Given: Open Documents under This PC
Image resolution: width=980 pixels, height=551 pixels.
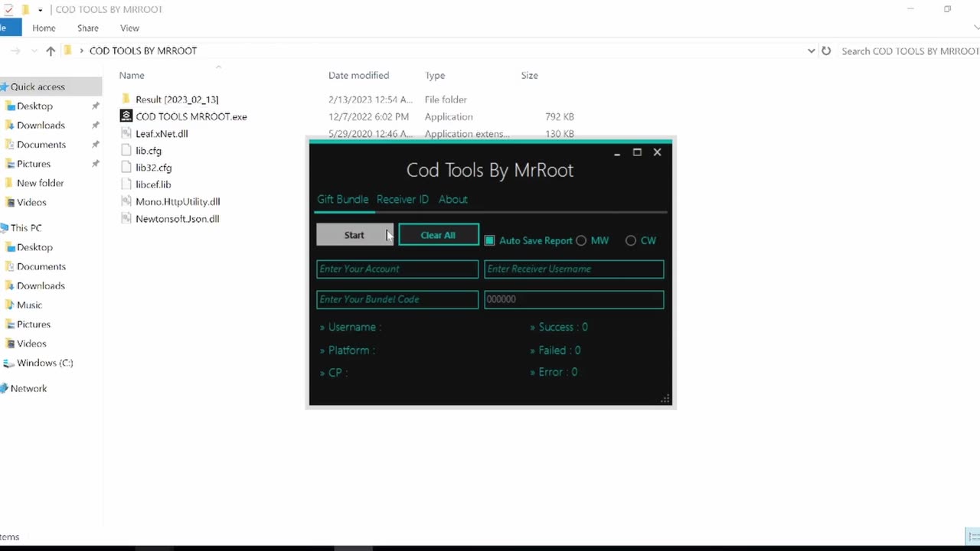Looking at the screenshot, I should 41,266.
